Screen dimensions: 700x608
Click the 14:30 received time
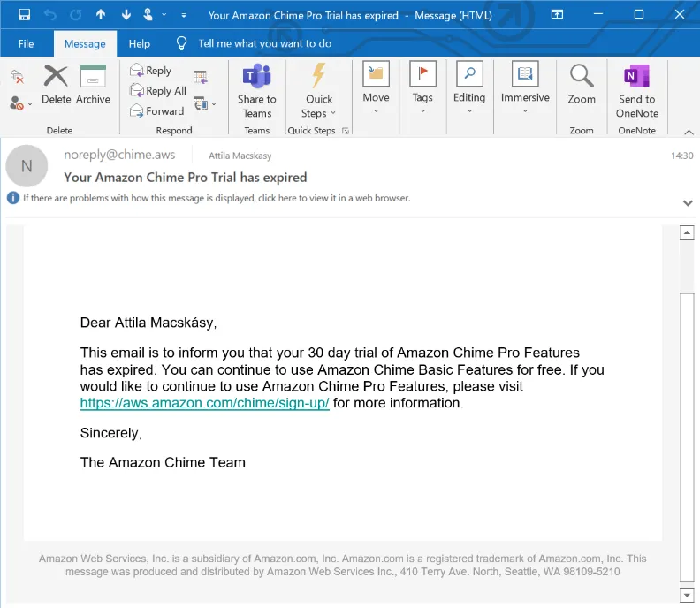coord(682,156)
